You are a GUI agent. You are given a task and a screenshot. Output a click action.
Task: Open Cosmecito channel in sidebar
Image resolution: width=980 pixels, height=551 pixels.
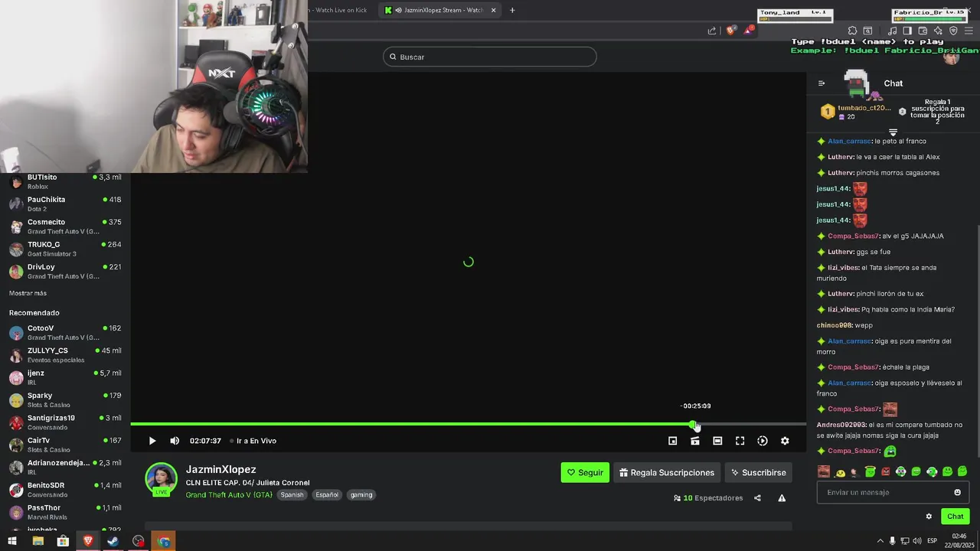click(65, 227)
